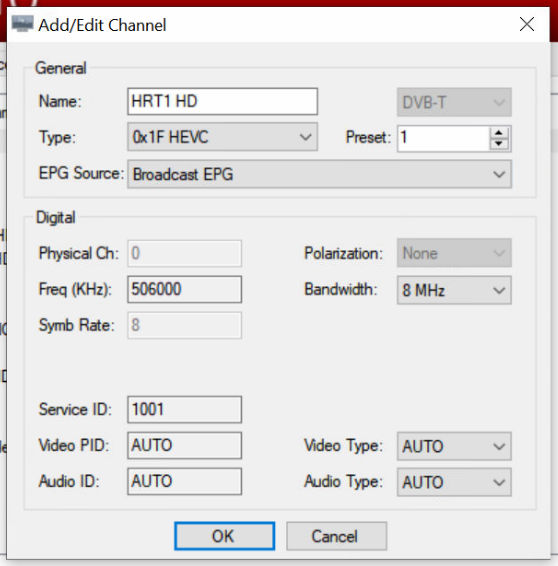Click the Name: label

[x=60, y=101]
